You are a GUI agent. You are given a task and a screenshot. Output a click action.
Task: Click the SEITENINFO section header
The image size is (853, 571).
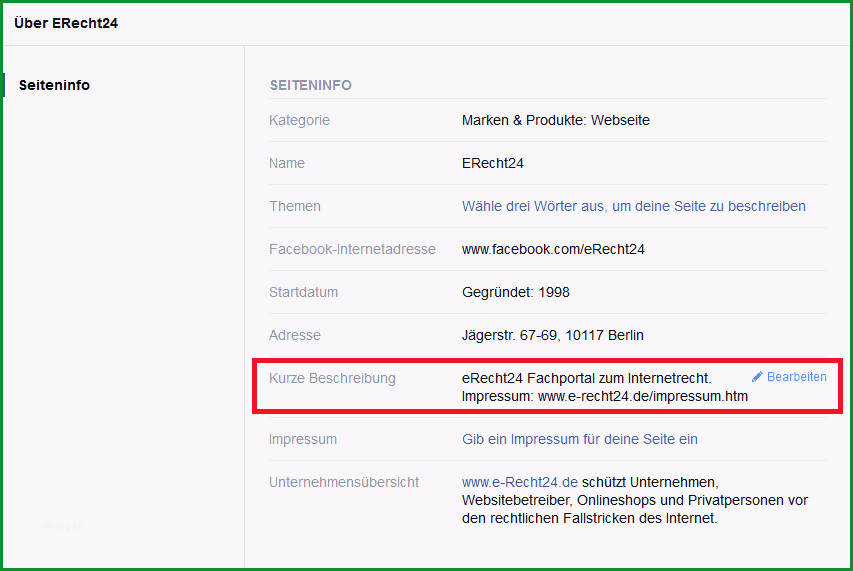[311, 85]
